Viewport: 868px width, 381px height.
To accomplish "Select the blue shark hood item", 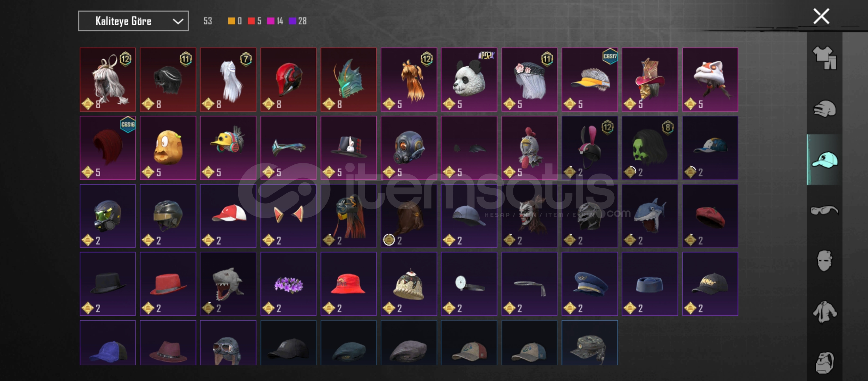I will click(x=650, y=216).
